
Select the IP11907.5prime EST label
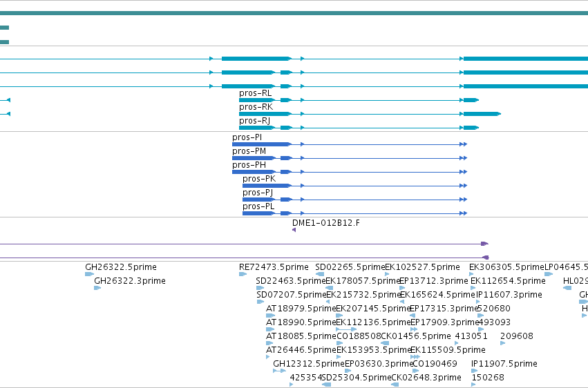(x=504, y=365)
